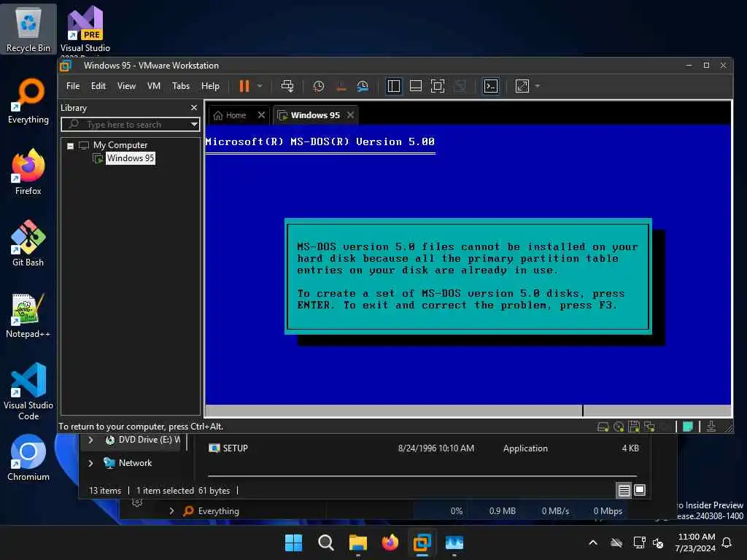Open Visual Studio Code desktop shortcut
Image resolution: width=747 pixels, height=560 pixels.
coord(28,392)
